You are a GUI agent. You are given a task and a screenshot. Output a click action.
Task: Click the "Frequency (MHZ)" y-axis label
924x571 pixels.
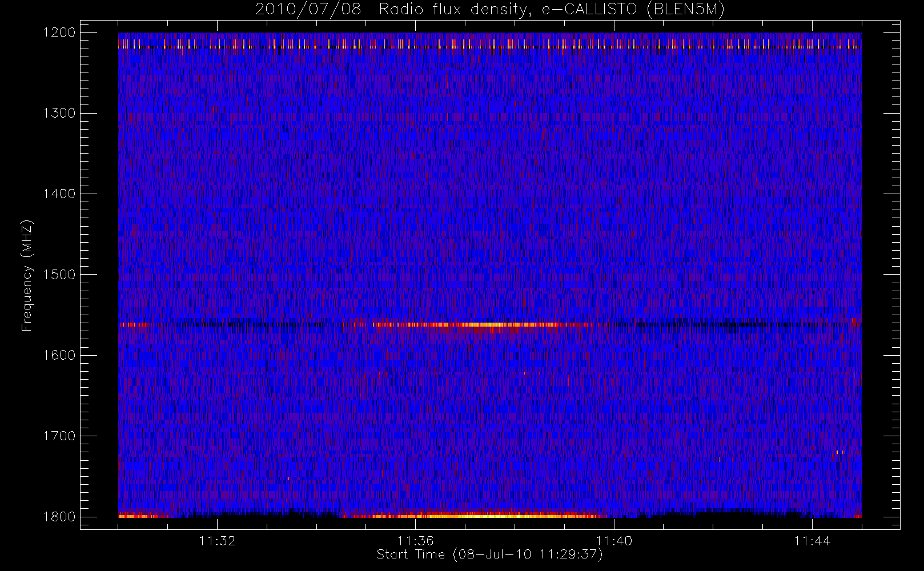[x=27, y=276]
